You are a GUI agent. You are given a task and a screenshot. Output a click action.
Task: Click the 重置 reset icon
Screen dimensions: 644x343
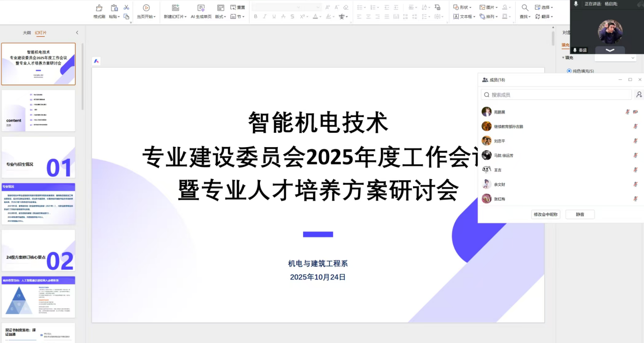click(237, 7)
